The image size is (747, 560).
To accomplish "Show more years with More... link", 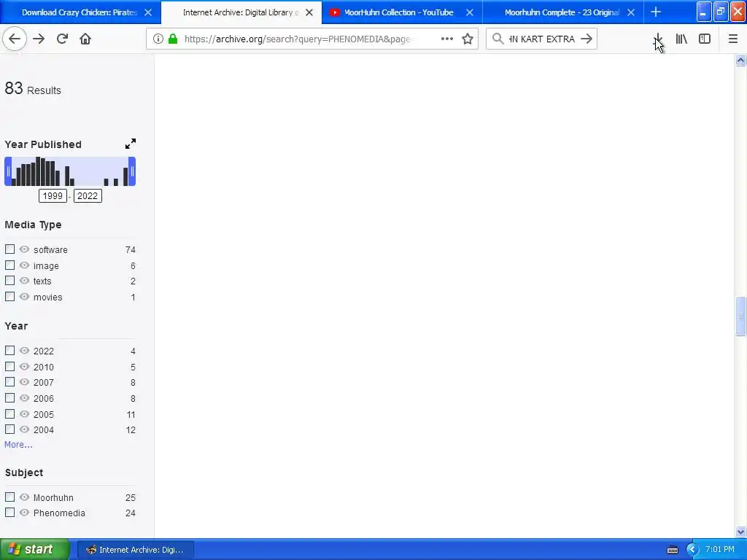I will [18, 445].
